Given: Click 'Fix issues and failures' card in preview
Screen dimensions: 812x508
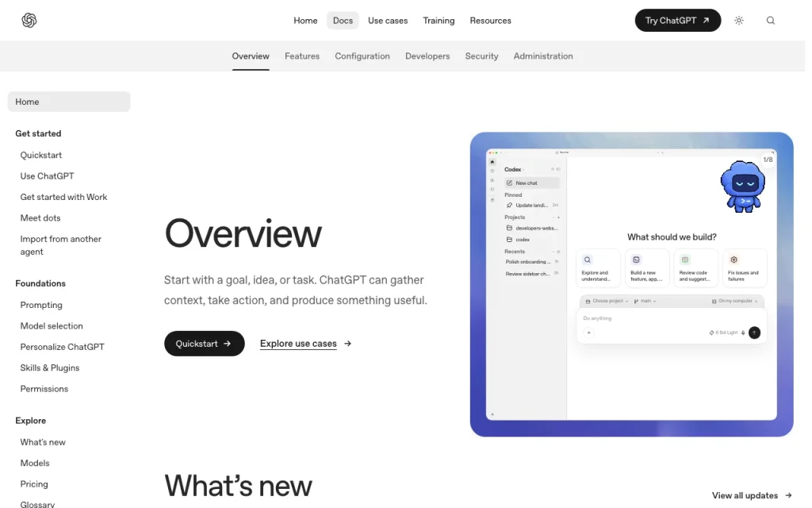Looking at the screenshot, I should [745, 267].
